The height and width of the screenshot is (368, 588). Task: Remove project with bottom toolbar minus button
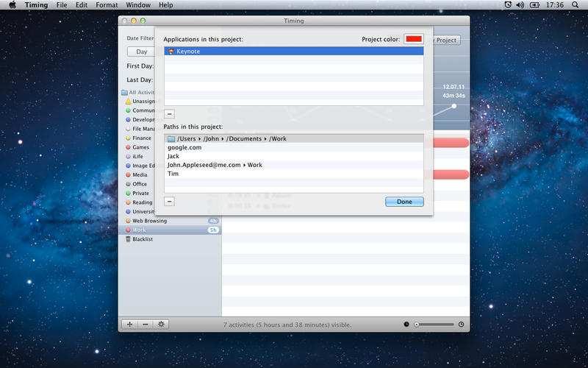pos(146,325)
